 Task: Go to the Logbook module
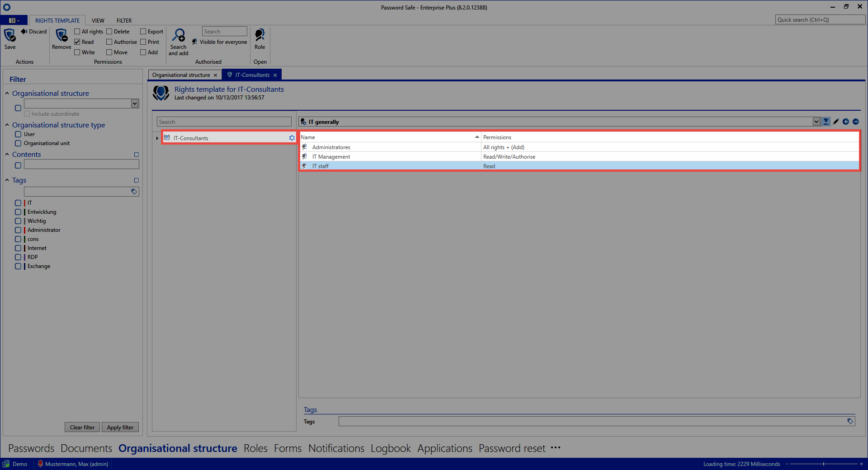coord(391,448)
